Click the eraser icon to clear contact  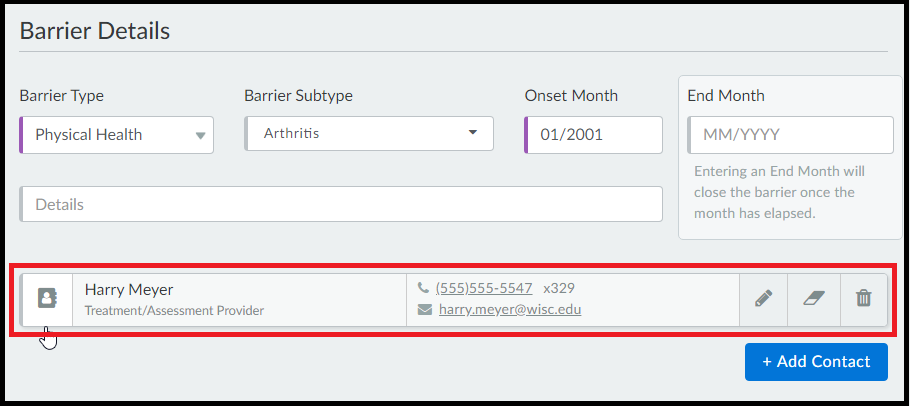pyautogui.click(x=814, y=299)
